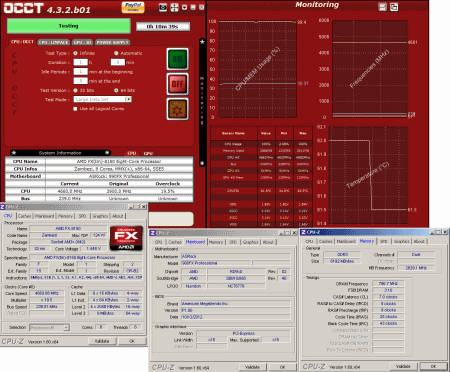The height and width of the screenshot is (372, 450).
Task: Click the Duration hours input field
Action: (x=80, y=62)
